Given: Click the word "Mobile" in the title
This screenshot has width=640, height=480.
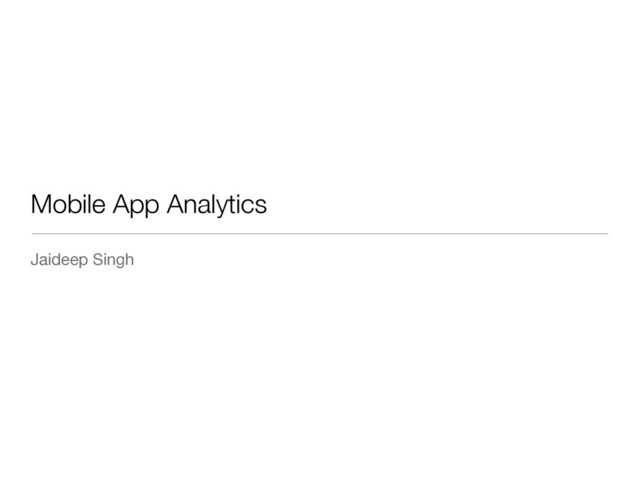Looking at the screenshot, I should coord(66,206).
